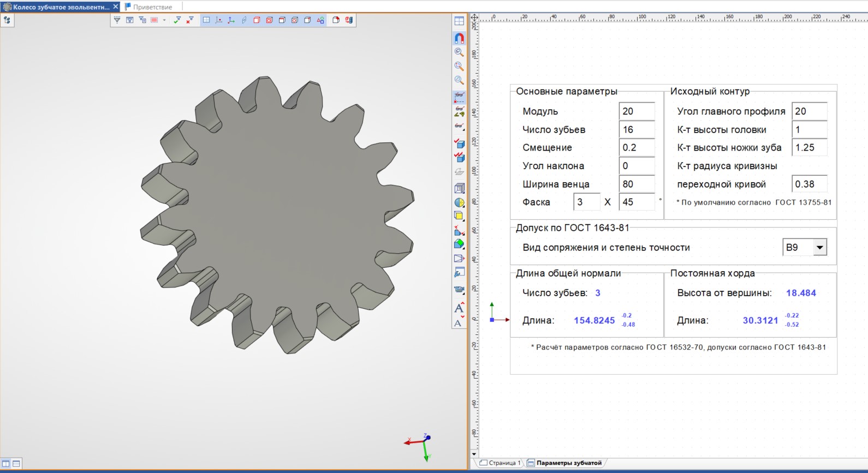Click the К-т высоты головки field showing 1

point(810,130)
